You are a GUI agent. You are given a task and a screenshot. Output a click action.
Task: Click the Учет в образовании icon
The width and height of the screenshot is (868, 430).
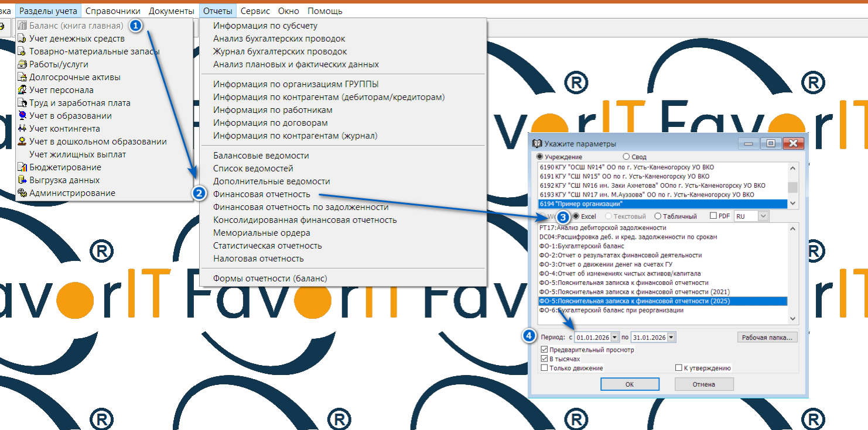click(x=22, y=116)
